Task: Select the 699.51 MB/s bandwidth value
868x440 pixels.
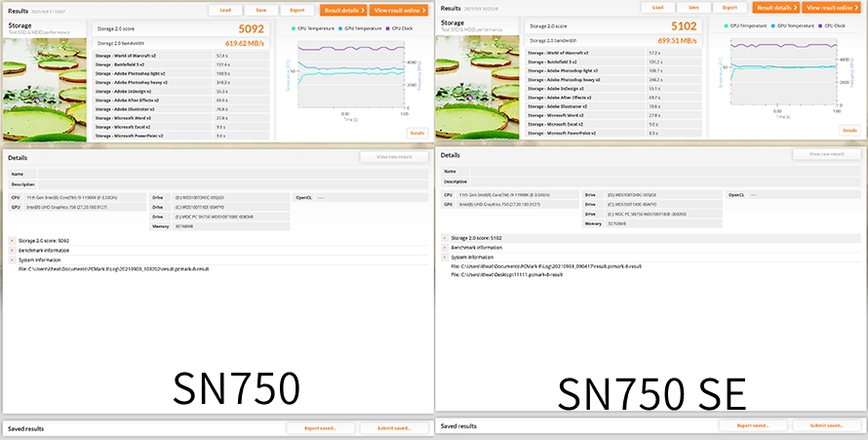Action: pyautogui.click(x=677, y=41)
